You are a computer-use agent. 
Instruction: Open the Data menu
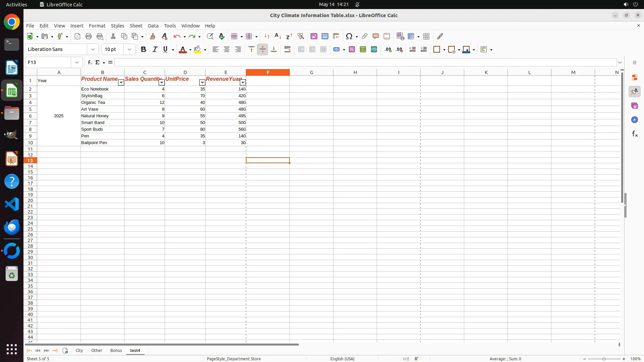pos(153,25)
